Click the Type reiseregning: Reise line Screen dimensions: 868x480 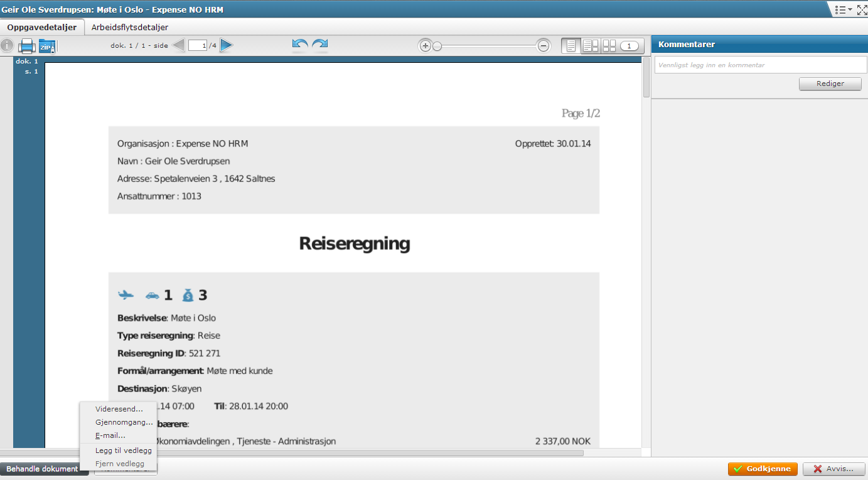tap(169, 335)
